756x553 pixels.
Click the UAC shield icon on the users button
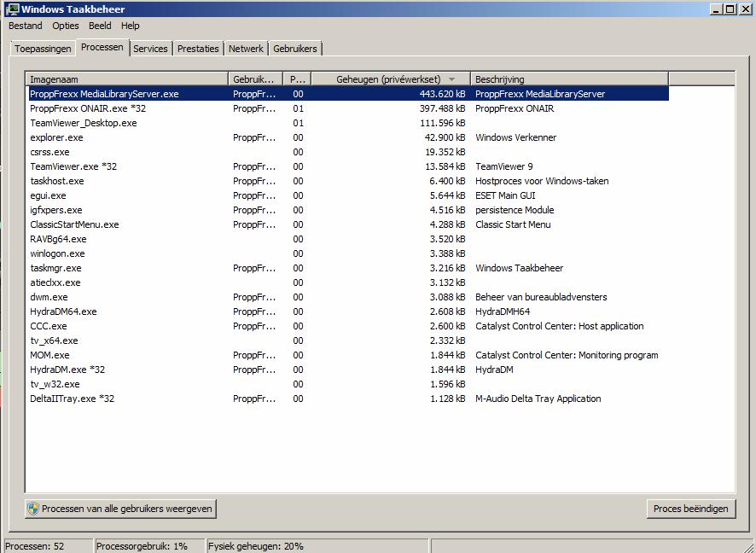coord(32,508)
